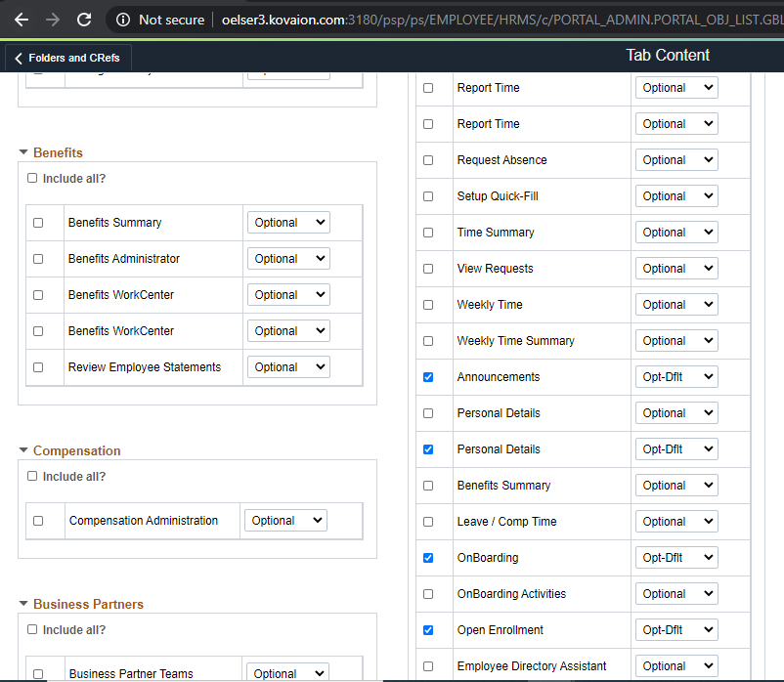Return to Folders and CRefs
Image resolution: width=784 pixels, height=682 pixels.
tap(68, 58)
